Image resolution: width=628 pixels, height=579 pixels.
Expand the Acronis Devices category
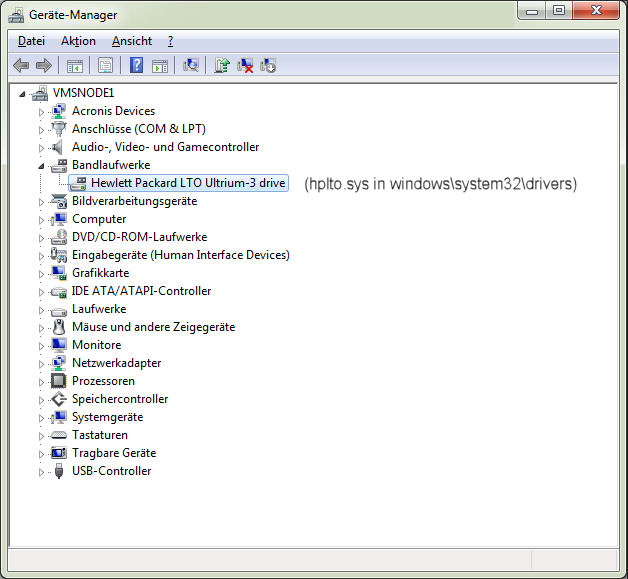[42, 111]
